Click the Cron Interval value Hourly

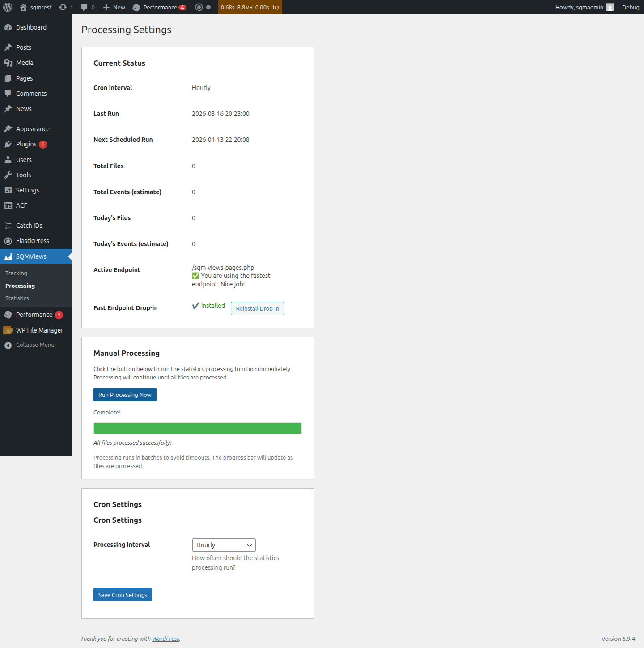coord(201,88)
